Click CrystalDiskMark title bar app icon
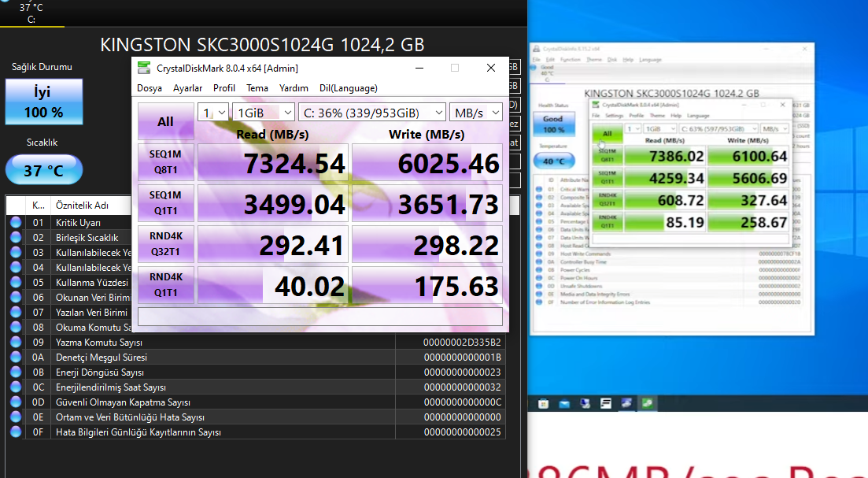The width and height of the screenshot is (868, 478). point(144,69)
